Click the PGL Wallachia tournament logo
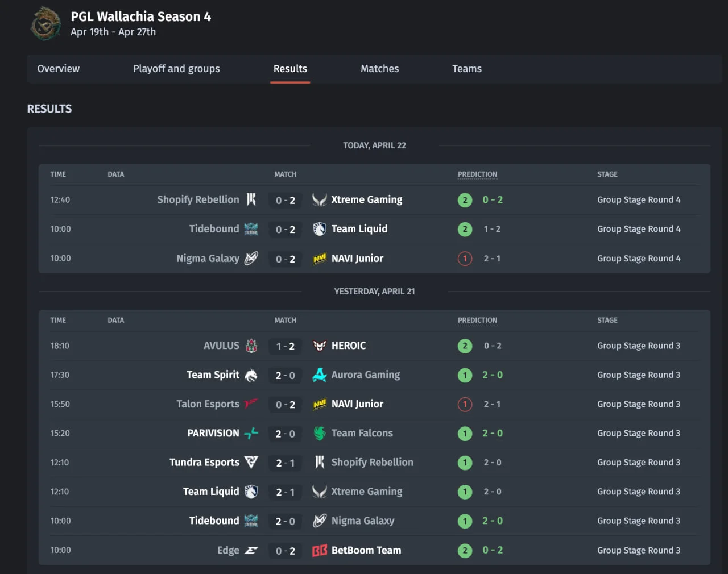This screenshot has height=574, width=728. coord(45,24)
